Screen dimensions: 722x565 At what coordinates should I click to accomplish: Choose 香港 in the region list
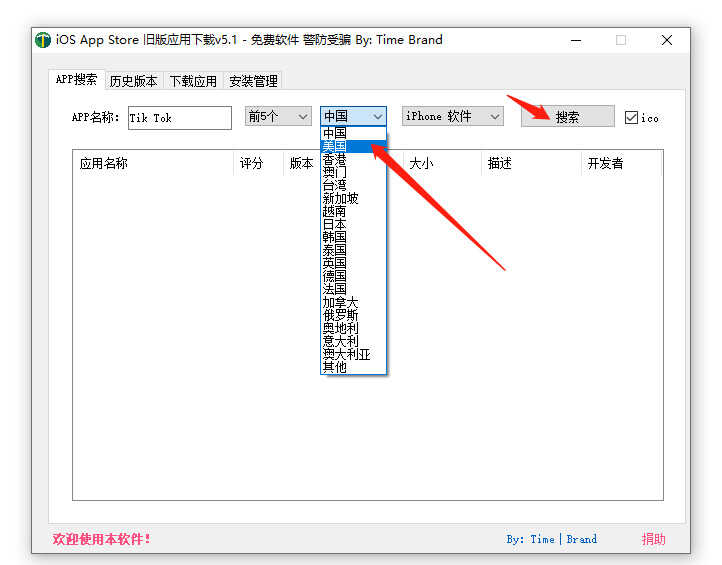(x=353, y=159)
